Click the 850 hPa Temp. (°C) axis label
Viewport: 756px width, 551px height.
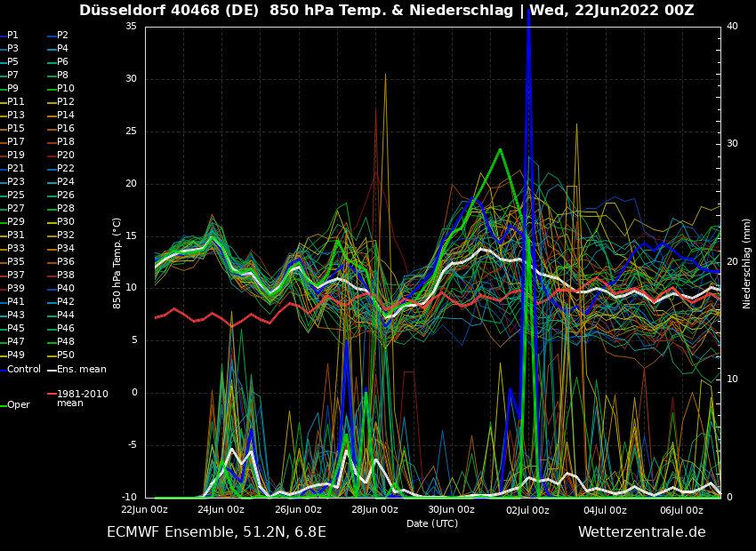117,263
